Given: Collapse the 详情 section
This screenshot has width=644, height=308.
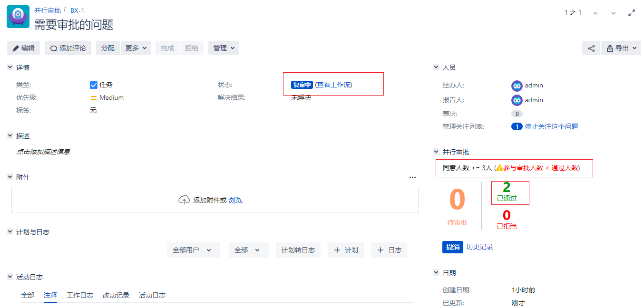Looking at the screenshot, I should (x=10, y=67).
